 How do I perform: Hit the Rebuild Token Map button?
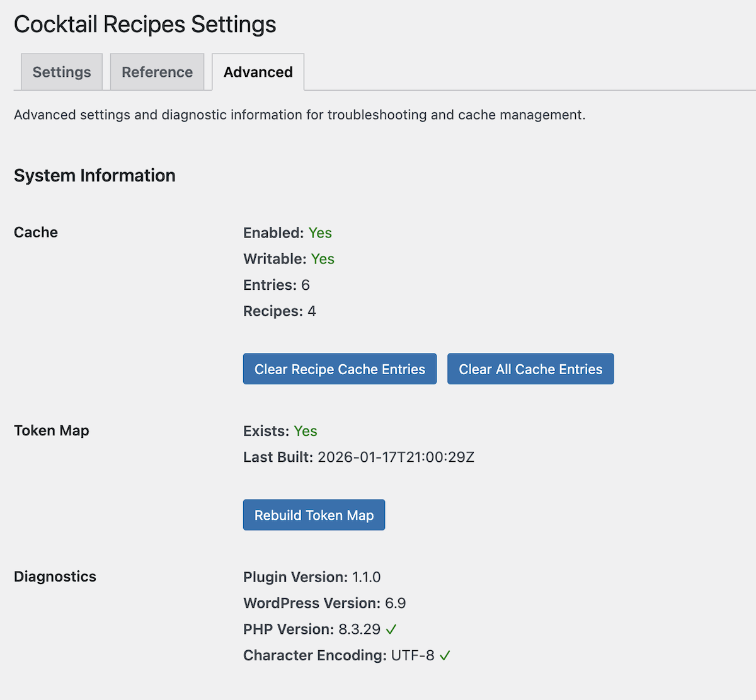(314, 515)
